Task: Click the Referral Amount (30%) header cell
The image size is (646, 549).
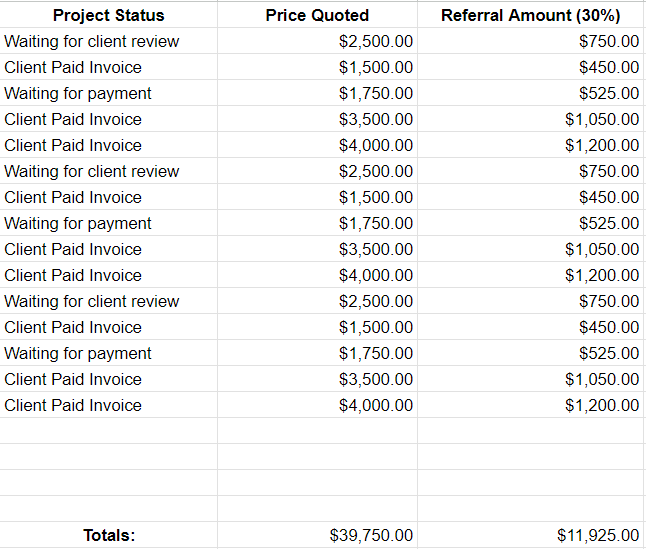Action: point(531,15)
